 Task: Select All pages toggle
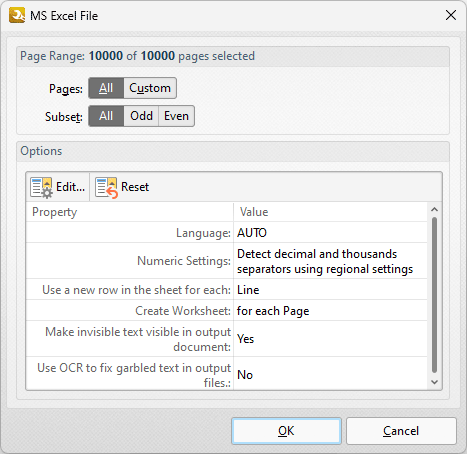106,88
